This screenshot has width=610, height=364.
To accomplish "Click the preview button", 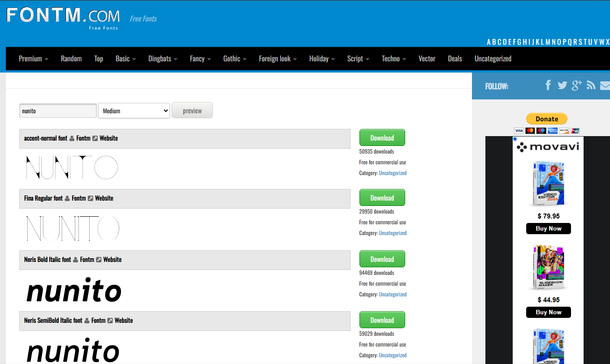I will (x=192, y=111).
